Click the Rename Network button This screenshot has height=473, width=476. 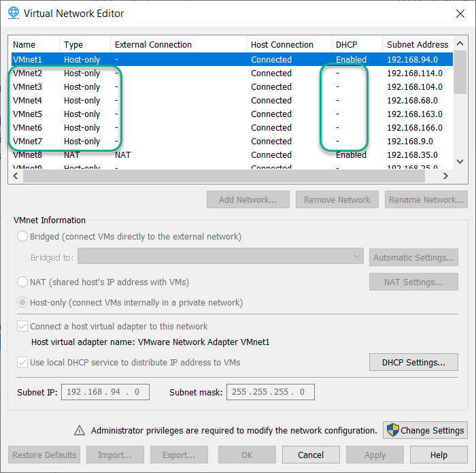426,199
